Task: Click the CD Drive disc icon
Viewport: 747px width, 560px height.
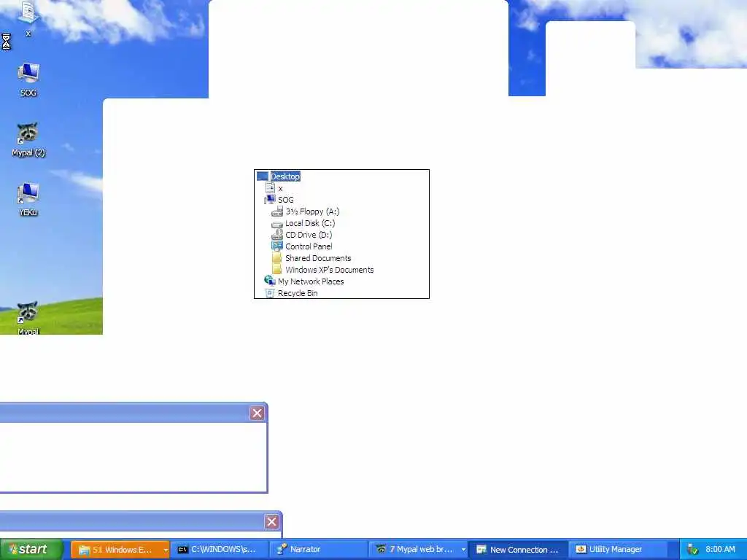Action: click(x=277, y=235)
